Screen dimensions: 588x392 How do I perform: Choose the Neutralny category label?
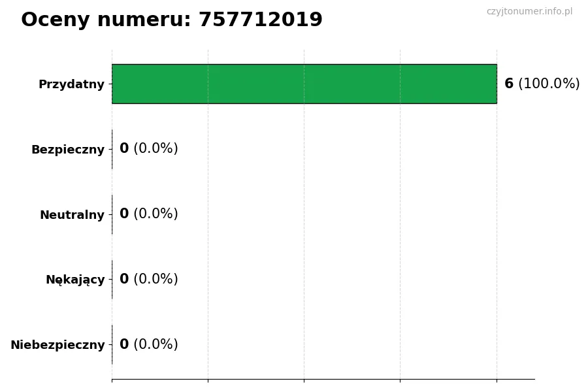point(72,215)
